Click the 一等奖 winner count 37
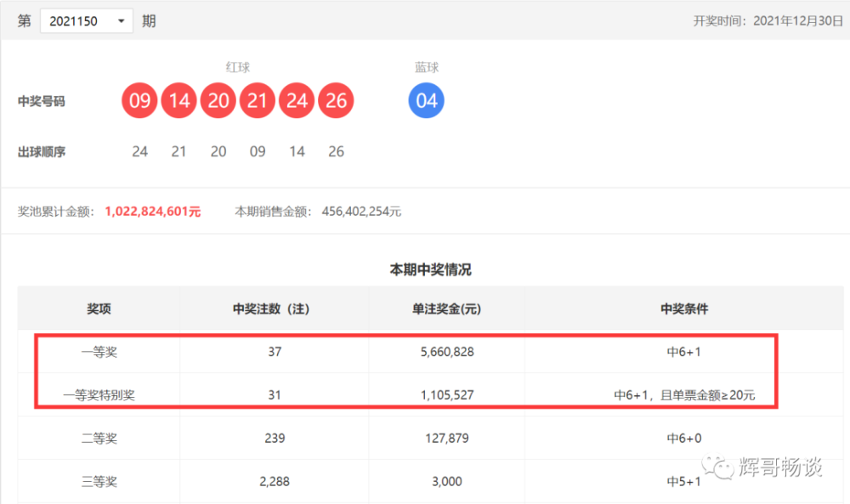 coord(275,352)
